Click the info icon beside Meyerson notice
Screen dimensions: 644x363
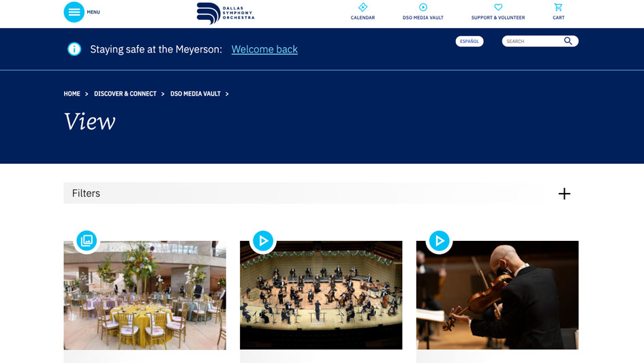coord(74,49)
